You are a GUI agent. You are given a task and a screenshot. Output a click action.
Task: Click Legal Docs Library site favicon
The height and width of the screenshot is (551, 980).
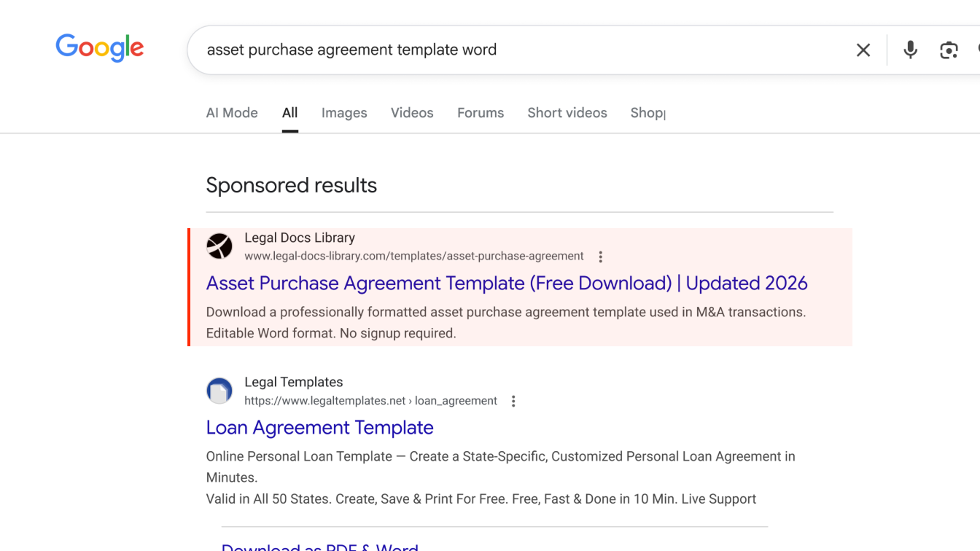pos(219,246)
